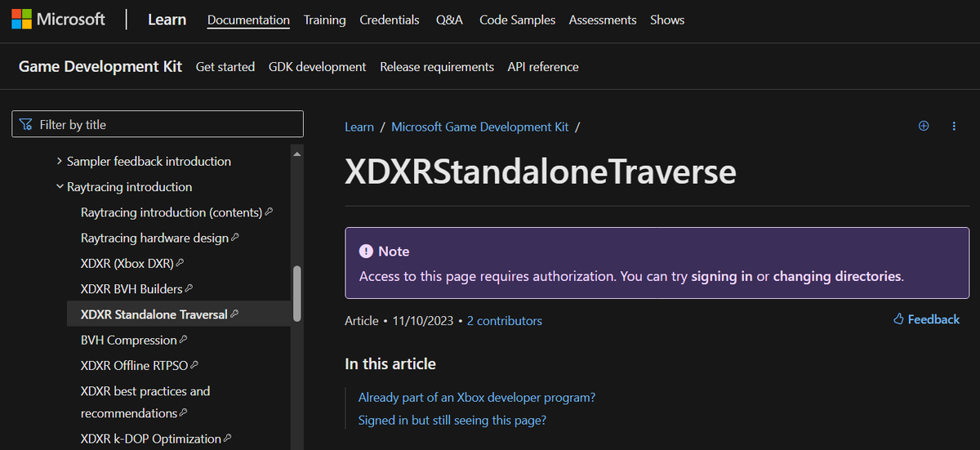Click lock icon beside XDXR (Xbox DXR)
This screenshot has width=980, height=450.
pos(180,263)
